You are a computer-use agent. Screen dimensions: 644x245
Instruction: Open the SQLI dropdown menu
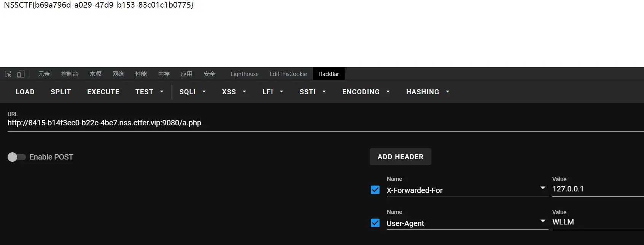tap(192, 92)
